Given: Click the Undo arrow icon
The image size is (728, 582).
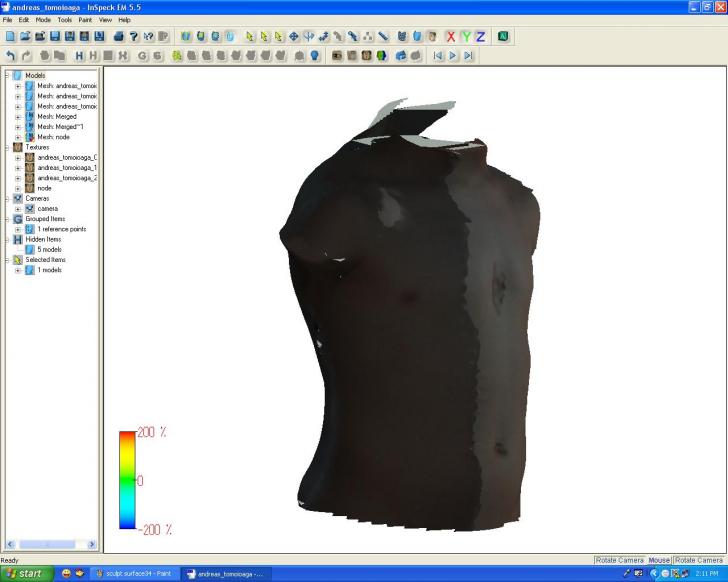Looking at the screenshot, I should coord(10,56).
